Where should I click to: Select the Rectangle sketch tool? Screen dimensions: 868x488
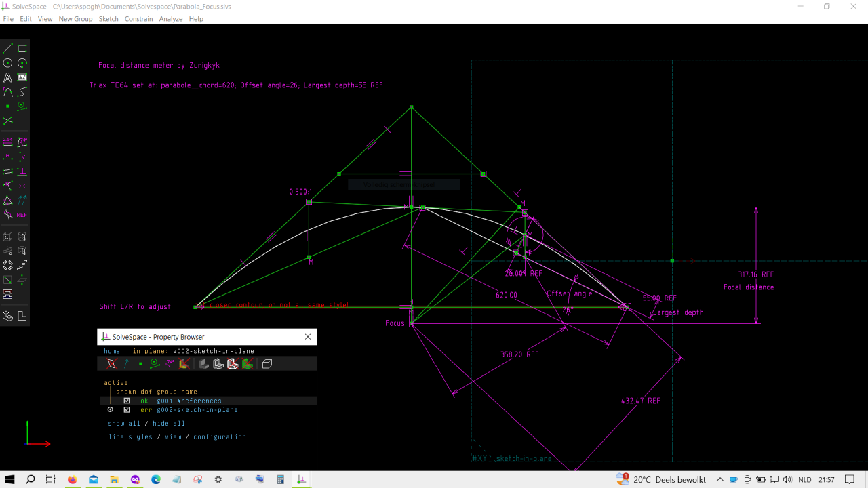pos(21,47)
